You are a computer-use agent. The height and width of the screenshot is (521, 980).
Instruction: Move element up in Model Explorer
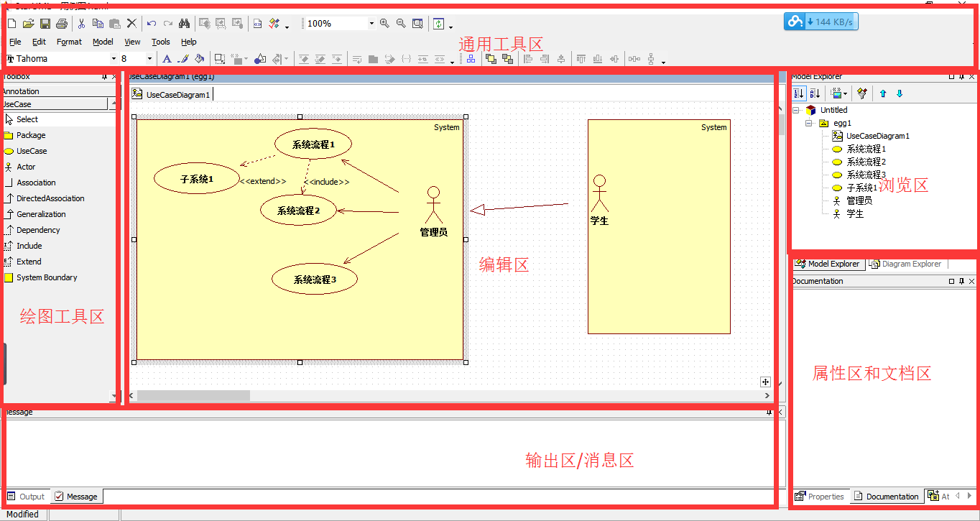883,93
